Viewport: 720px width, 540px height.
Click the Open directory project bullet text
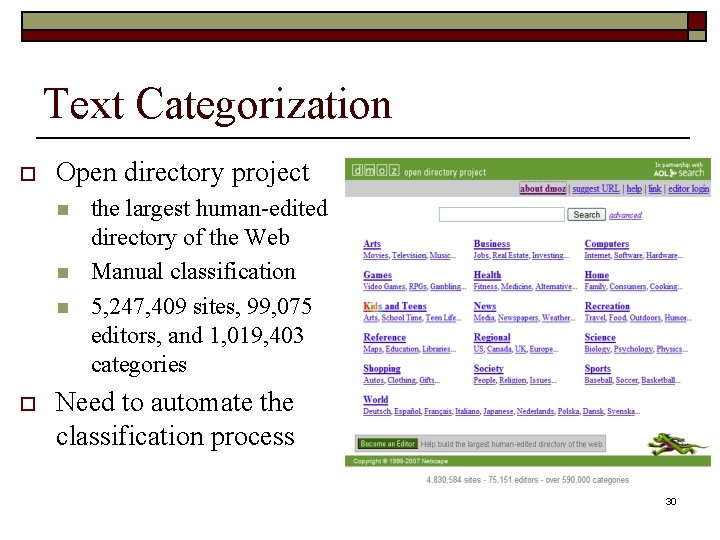[183, 173]
